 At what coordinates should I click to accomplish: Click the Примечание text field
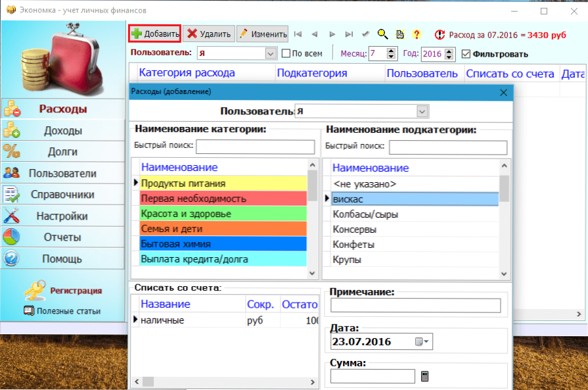pos(415,306)
